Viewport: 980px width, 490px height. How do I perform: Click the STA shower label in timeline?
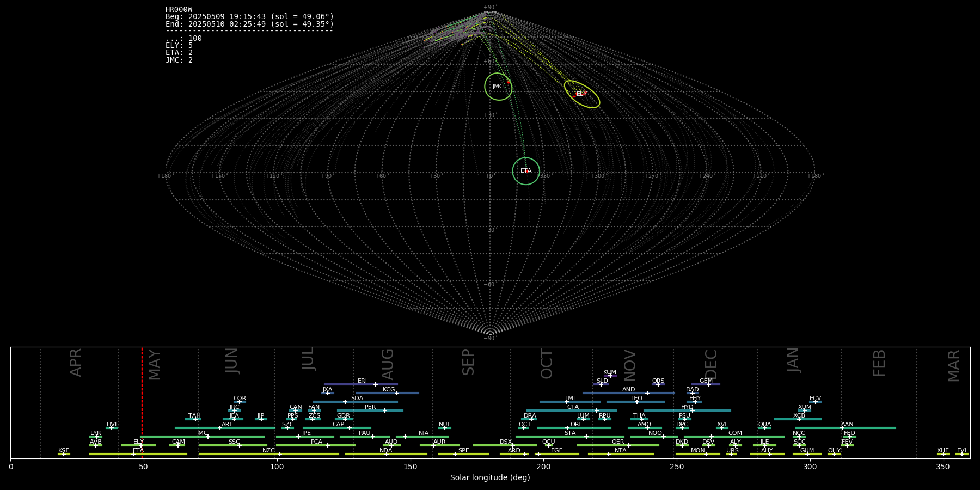pos(570,433)
